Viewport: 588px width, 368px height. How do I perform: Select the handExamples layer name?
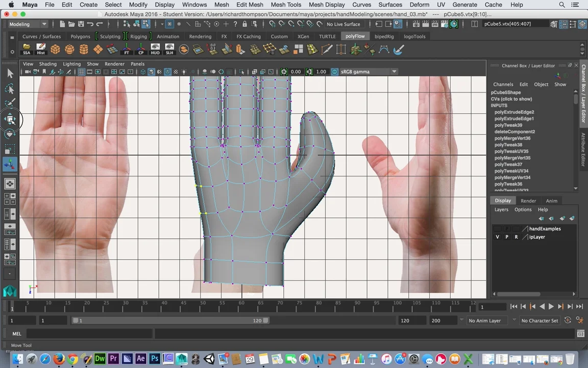545,228
